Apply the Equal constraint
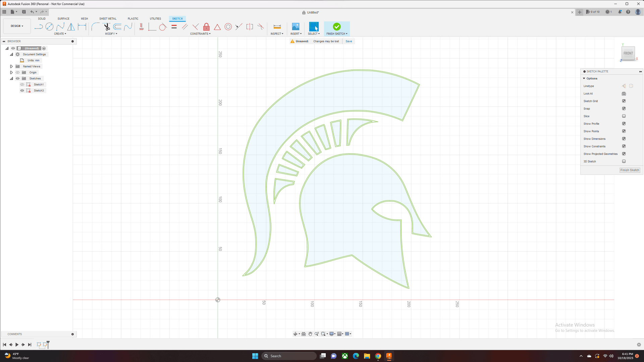The image size is (644, 362). coord(174,26)
